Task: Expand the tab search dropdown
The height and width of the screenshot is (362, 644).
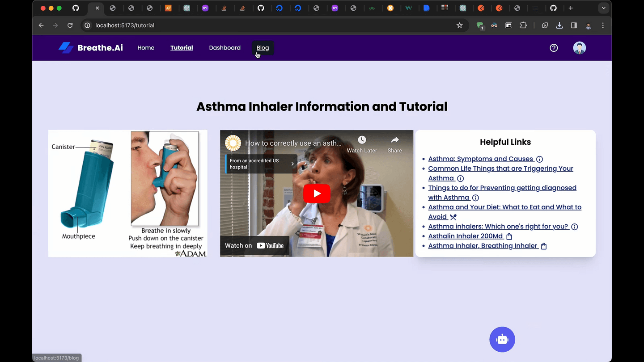Action: (604, 8)
